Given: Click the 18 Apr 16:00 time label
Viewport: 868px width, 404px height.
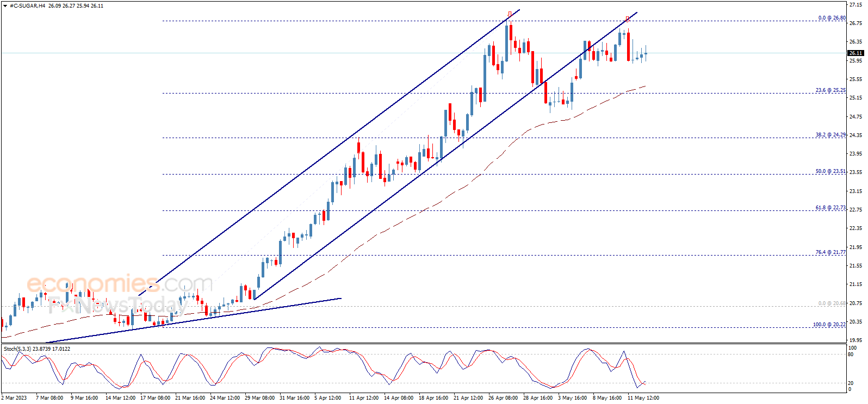Looking at the screenshot, I should 433,398.
